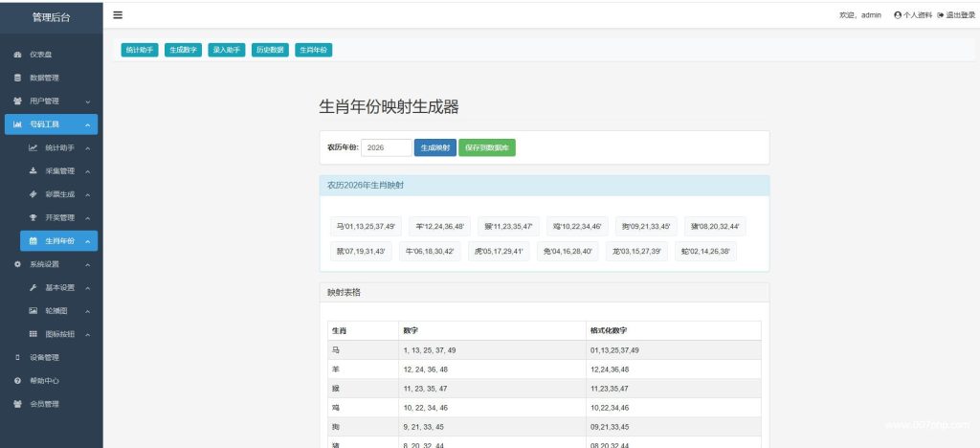Click the 基本设置 wrench icon

click(33, 287)
